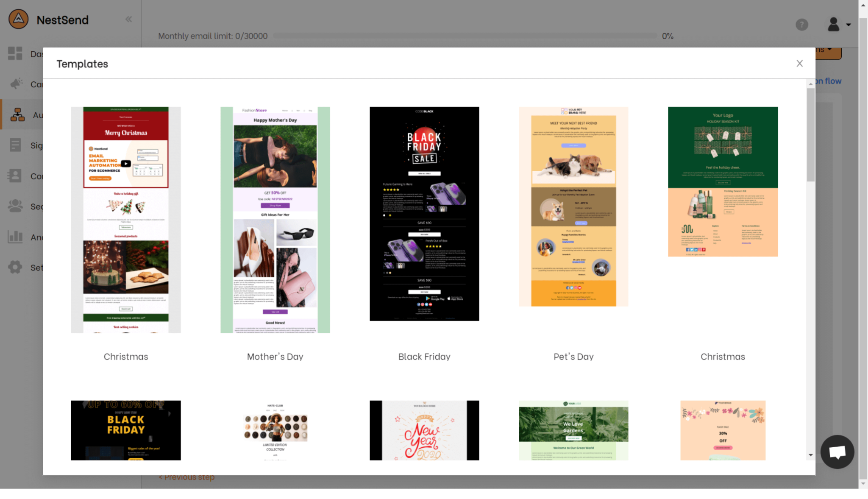Image resolution: width=868 pixels, height=499 pixels.
Task: Select the green Christmas holiday kit template
Action: 723,181
